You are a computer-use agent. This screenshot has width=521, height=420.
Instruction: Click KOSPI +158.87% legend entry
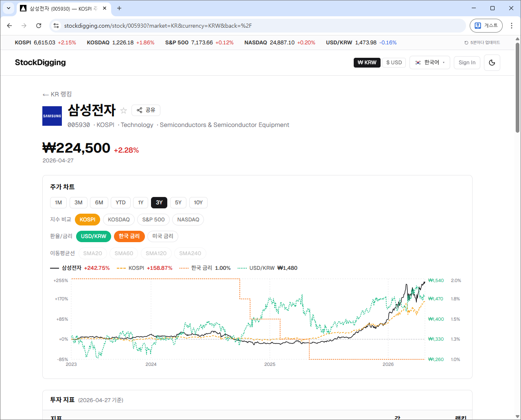[144, 268]
